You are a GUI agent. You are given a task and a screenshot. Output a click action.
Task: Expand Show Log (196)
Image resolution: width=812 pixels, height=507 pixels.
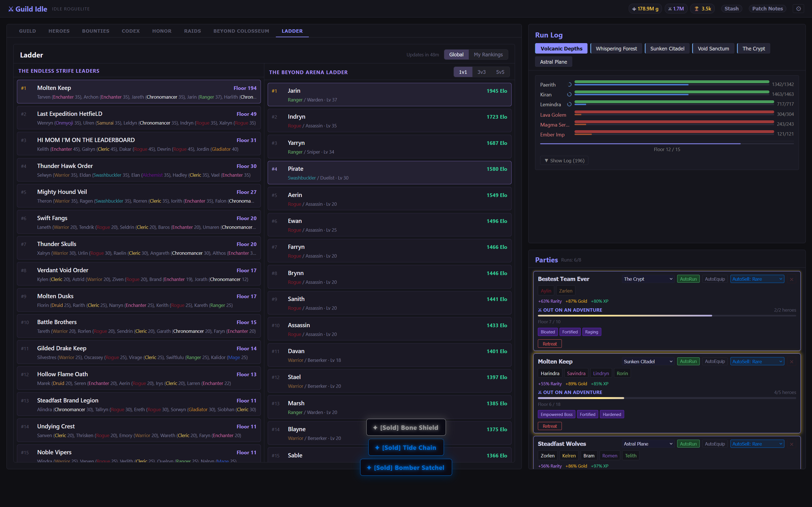(x=564, y=161)
